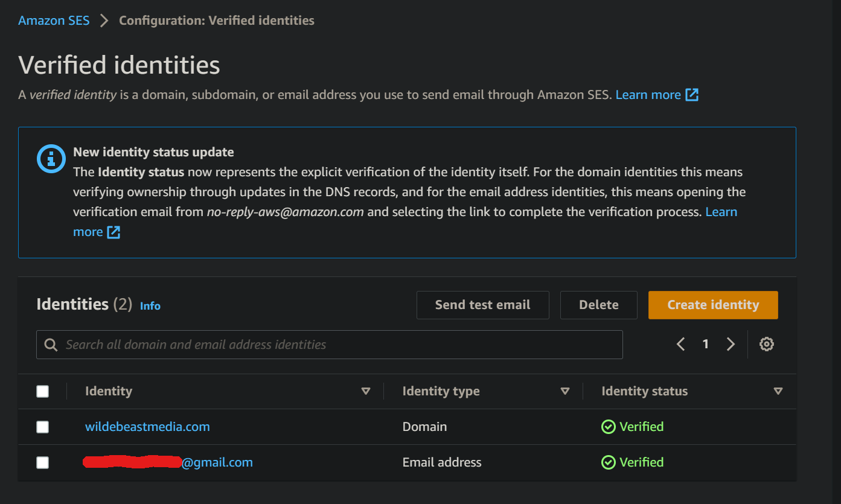The width and height of the screenshot is (841, 504).
Task: Click the info icon in the status update banner
Action: [x=51, y=159]
